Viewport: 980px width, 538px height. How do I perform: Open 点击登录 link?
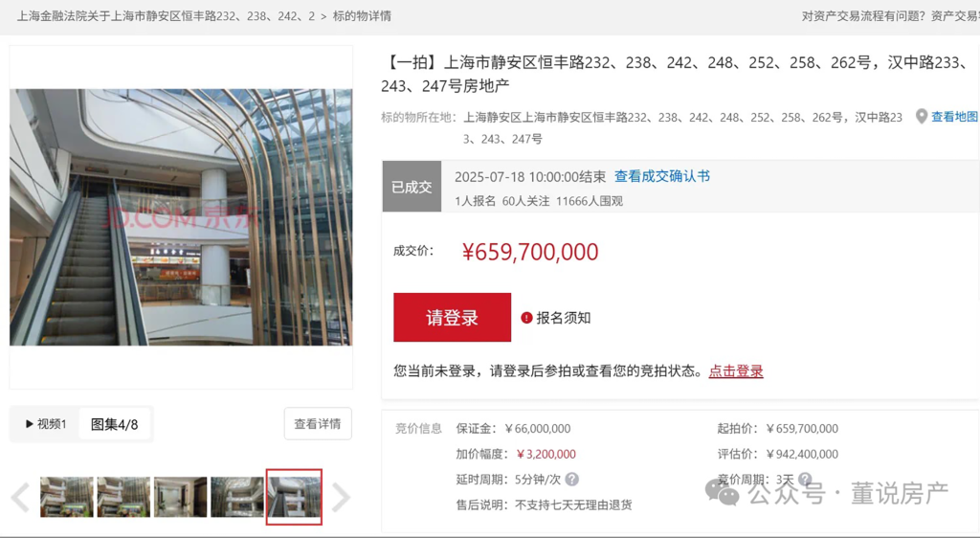click(736, 371)
